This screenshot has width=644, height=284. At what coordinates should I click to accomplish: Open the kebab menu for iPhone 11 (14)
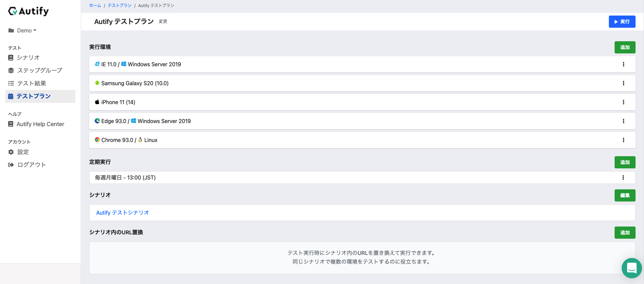pyautogui.click(x=623, y=102)
